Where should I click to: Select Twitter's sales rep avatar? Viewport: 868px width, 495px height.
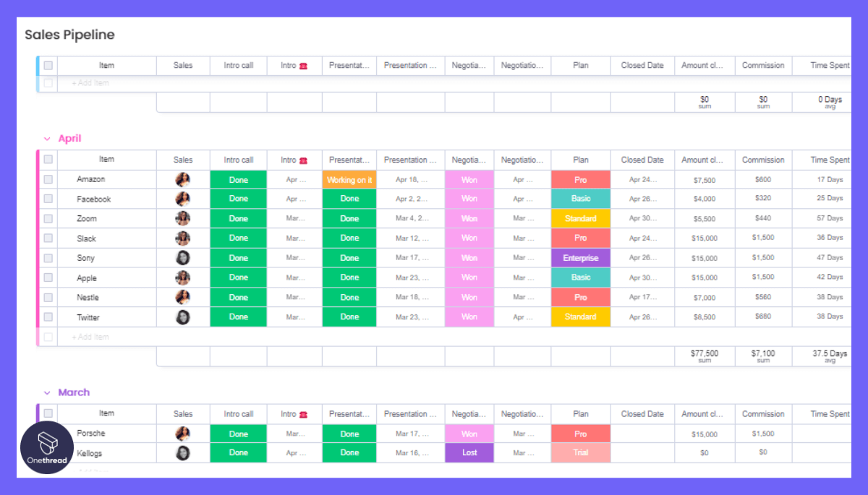183,317
